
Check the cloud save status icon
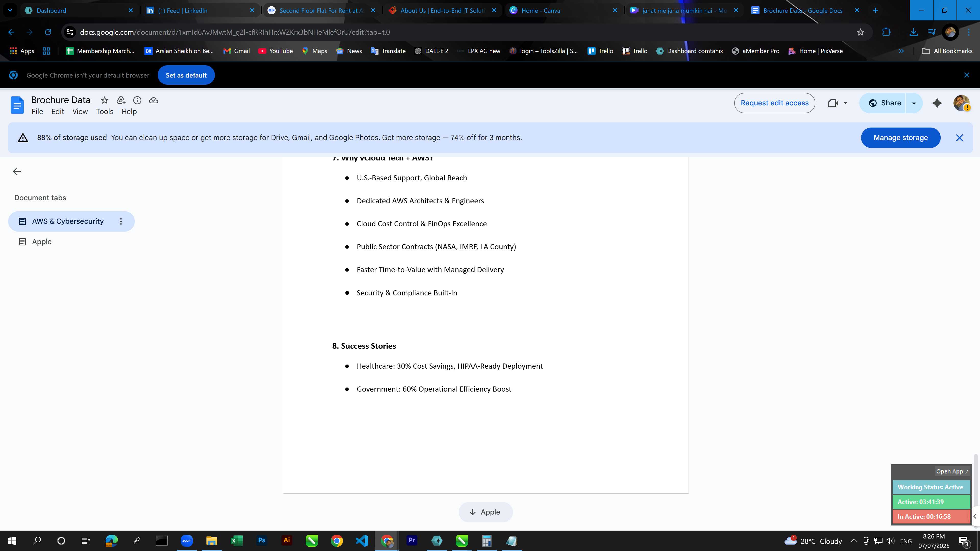point(154,101)
